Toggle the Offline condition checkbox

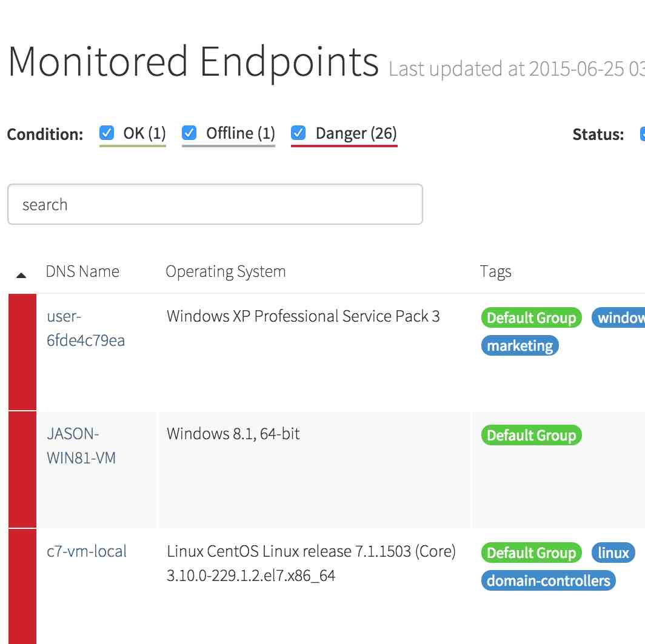coord(189,133)
